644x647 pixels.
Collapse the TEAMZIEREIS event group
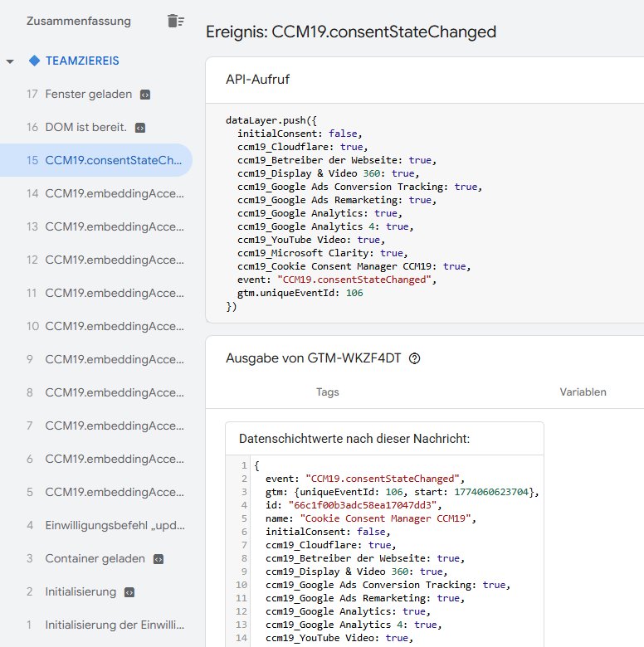tap(10, 61)
